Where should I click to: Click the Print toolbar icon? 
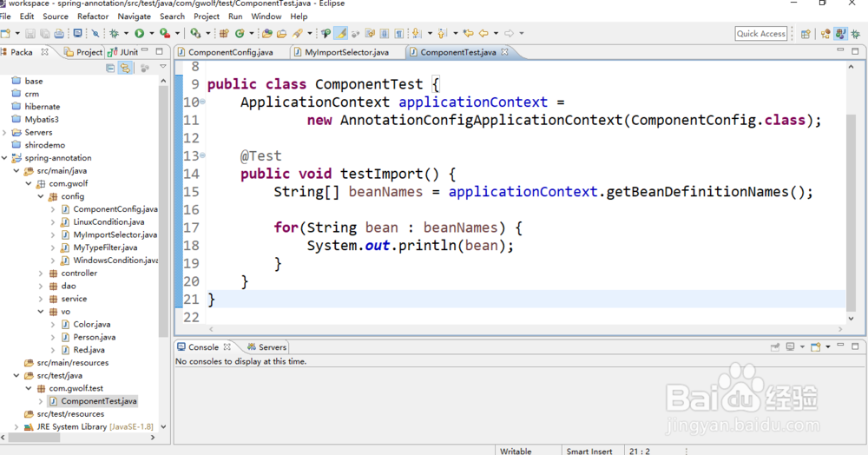59,34
